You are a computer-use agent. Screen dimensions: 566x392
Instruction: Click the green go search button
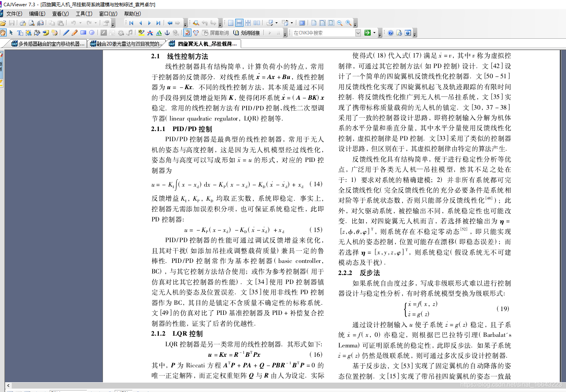367,33
